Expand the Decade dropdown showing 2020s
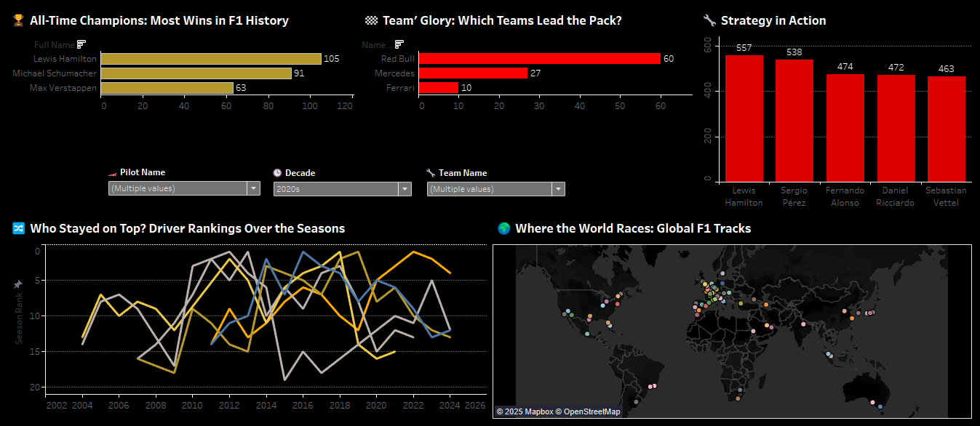Viewport: 980px width, 426px height. click(405, 189)
